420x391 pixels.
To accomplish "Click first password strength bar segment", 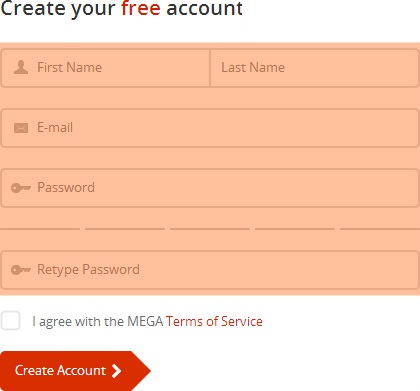I will tap(40, 229).
